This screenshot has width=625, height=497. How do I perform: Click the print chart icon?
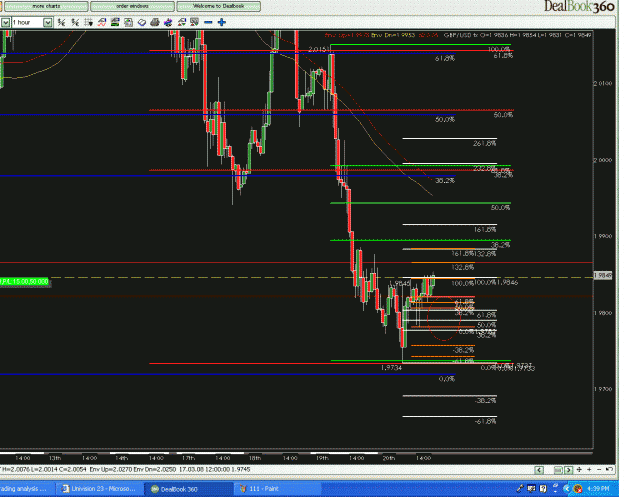(155, 22)
